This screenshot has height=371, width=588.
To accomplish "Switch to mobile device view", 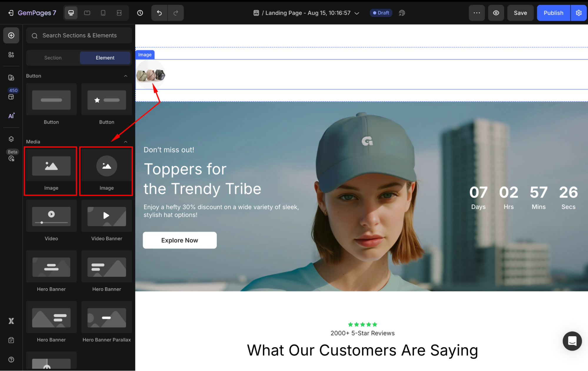I will (103, 13).
